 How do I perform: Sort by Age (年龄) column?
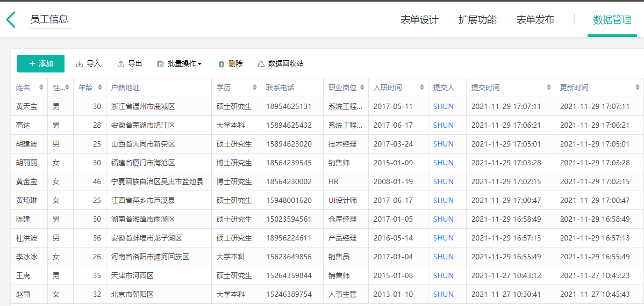click(x=99, y=88)
